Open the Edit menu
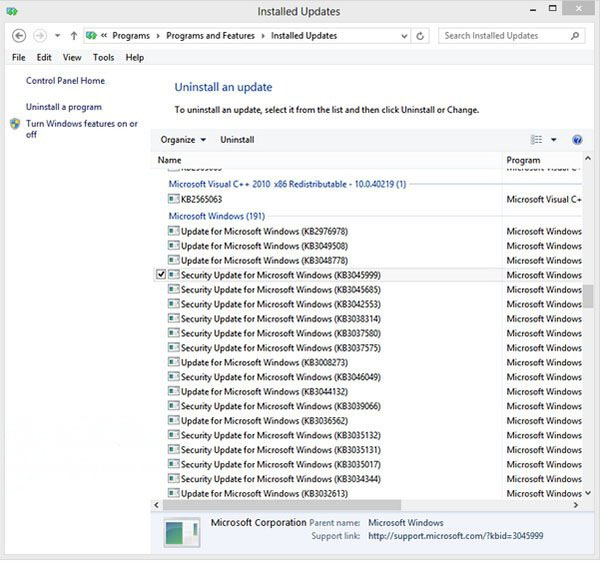The image size is (600, 561). [x=44, y=57]
